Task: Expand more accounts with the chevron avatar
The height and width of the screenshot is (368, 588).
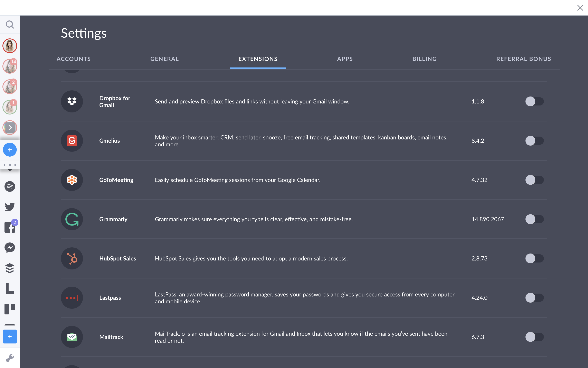Action: coord(10,128)
